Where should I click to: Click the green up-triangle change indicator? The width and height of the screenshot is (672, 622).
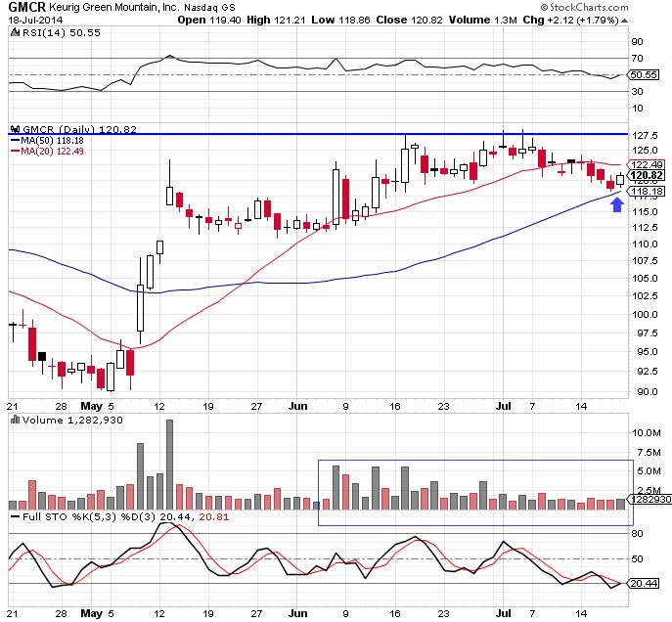click(624, 21)
